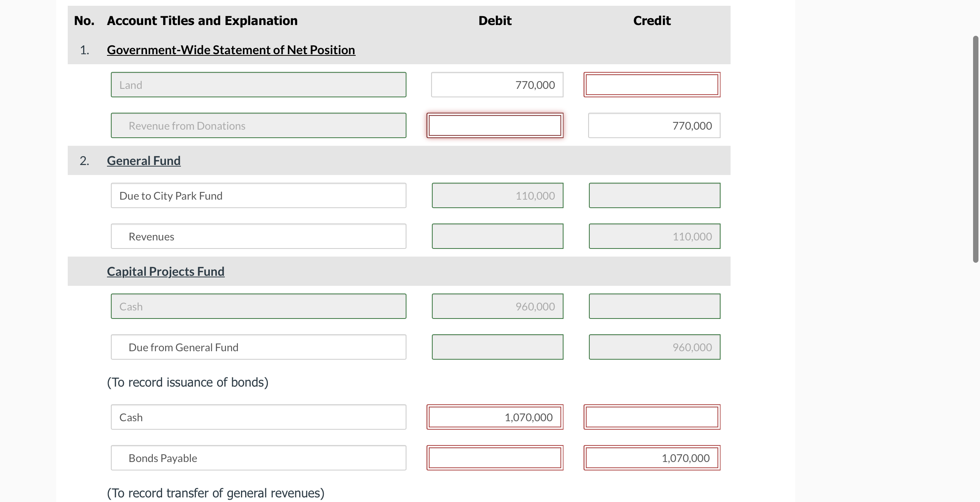Click the Due to City Park Fund field
This screenshot has height=502, width=980.
pos(258,195)
